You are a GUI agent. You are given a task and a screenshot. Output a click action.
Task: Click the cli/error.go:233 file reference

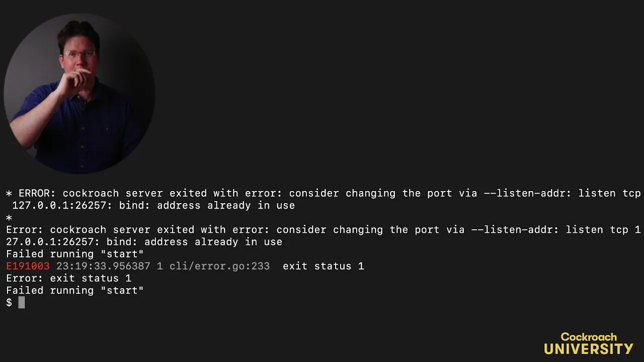coord(219,266)
